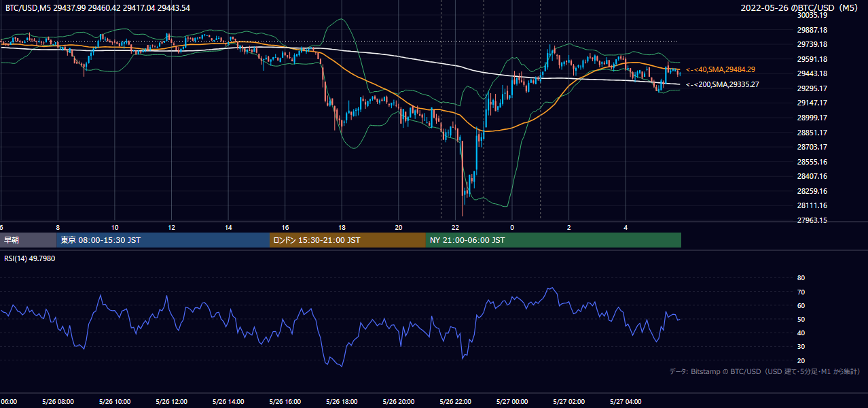
Task: Click the 5/26 08:00 time axis label
Action: 58,402
